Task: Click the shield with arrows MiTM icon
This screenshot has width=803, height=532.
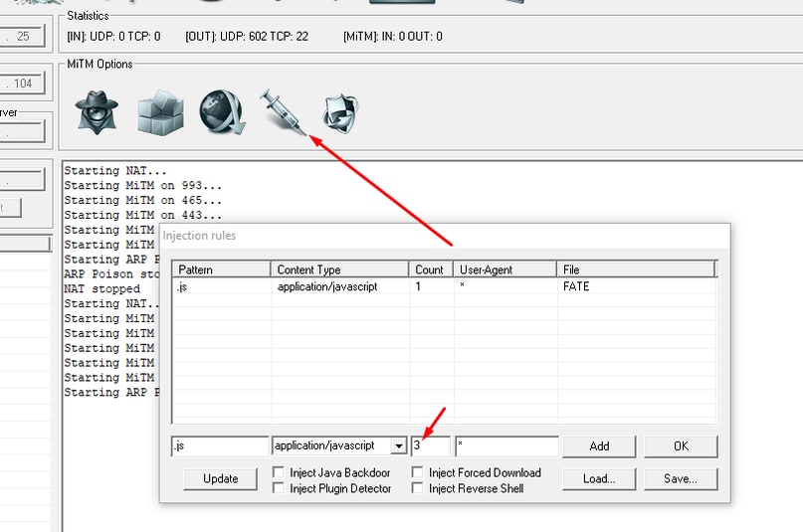Action: [x=340, y=111]
